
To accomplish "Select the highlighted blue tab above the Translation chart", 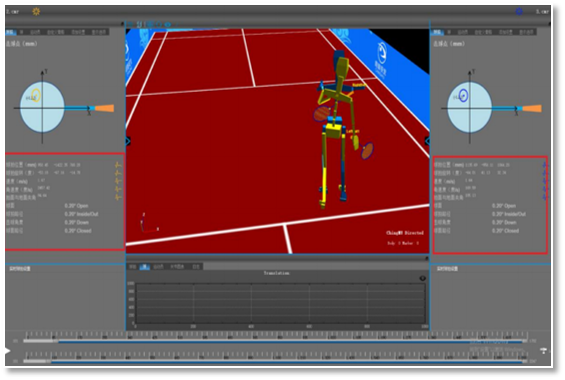I will point(145,267).
